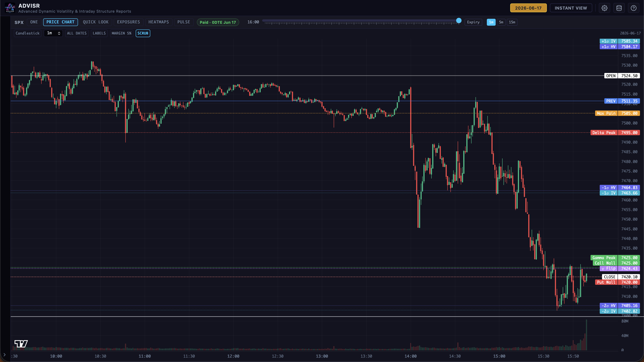
Task: Click the time scrubber track
Action: coord(360,20)
